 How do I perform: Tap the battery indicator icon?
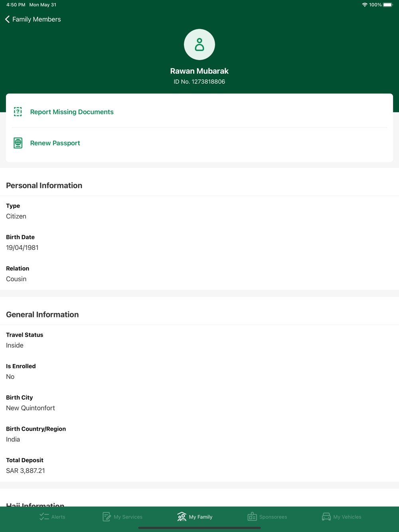(x=388, y=5)
